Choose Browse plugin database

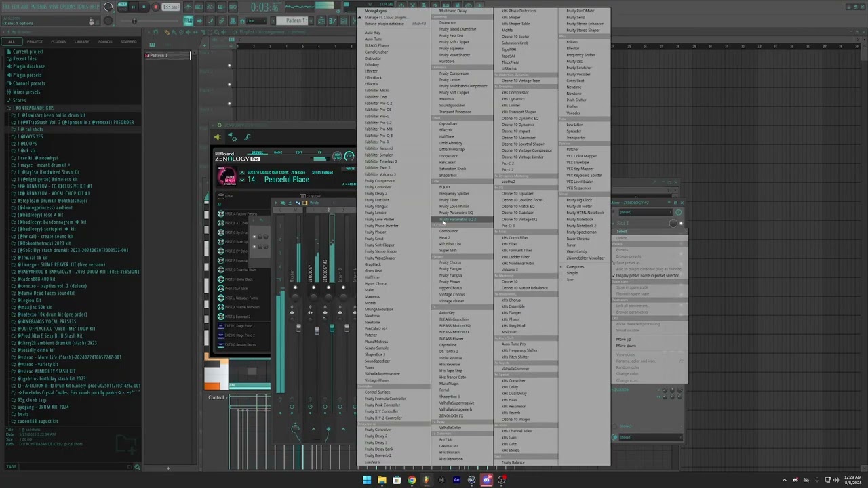click(384, 24)
